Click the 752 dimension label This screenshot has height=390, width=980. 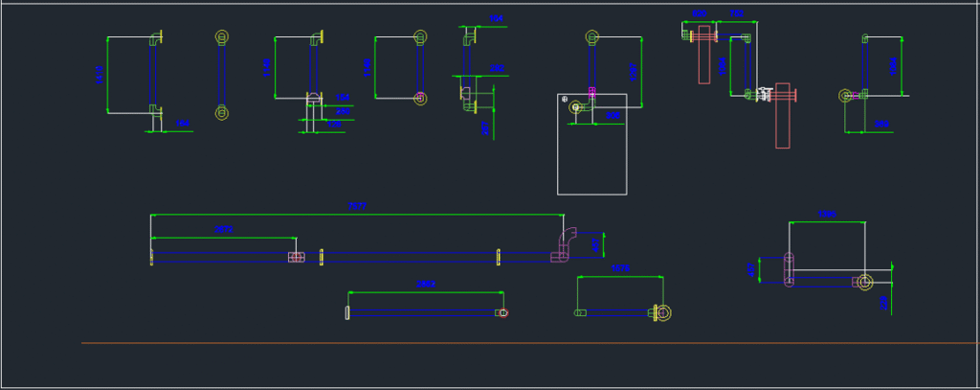coord(737,13)
